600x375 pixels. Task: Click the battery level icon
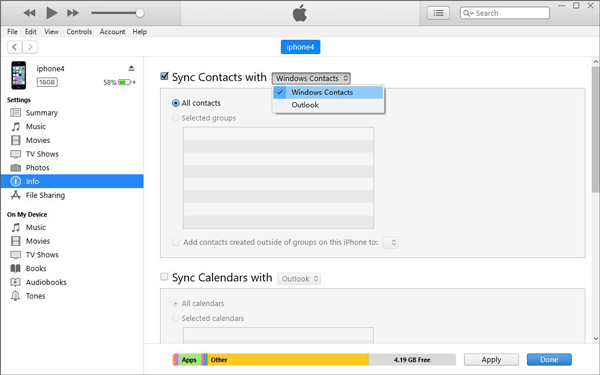pyautogui.click(x=125, y=82)
